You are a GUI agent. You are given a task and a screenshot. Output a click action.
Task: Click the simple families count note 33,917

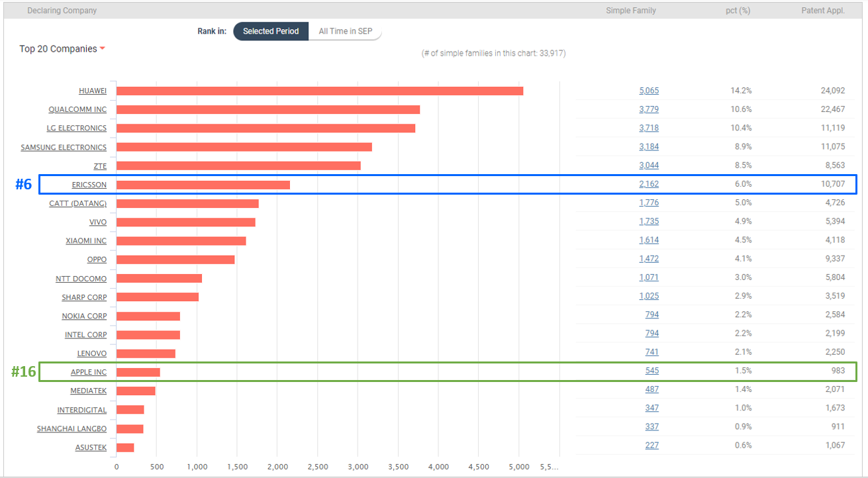pos(494,53)
